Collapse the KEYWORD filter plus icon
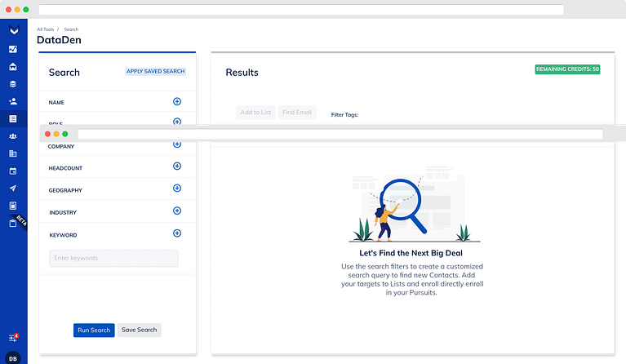626x364 pixels. (x=177, y=233)
